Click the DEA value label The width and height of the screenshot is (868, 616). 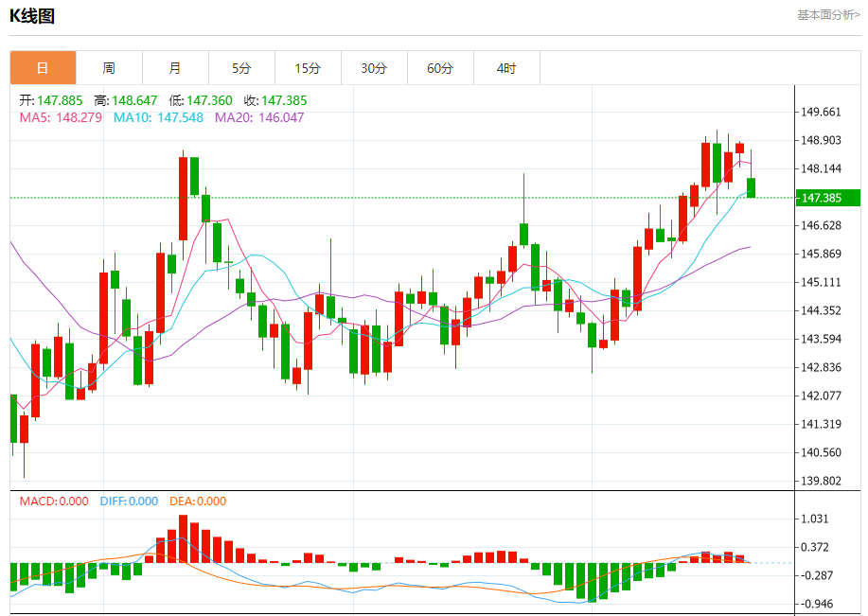(198, 502)
